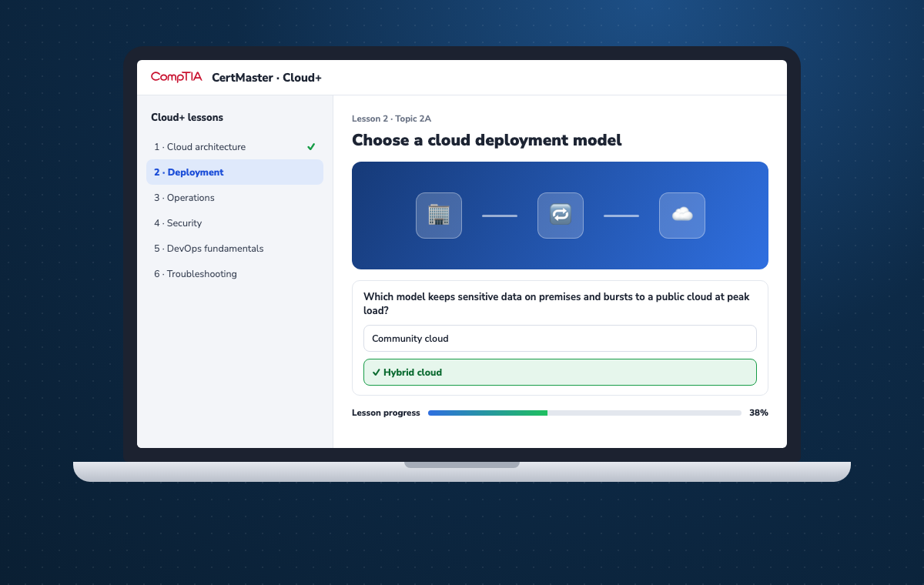
Task: Click the blue deployment diagram banner
Action: 560,216
